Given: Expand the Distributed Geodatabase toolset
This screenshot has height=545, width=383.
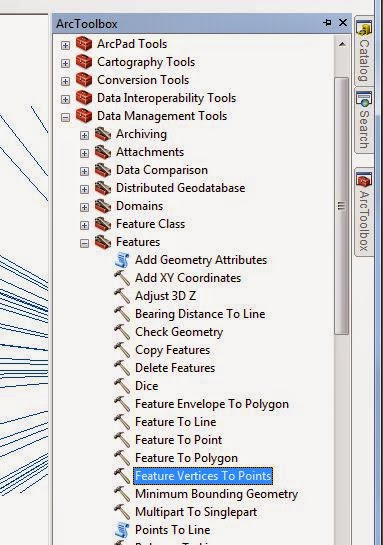Looking at the screenshot, I should [84, 189].
